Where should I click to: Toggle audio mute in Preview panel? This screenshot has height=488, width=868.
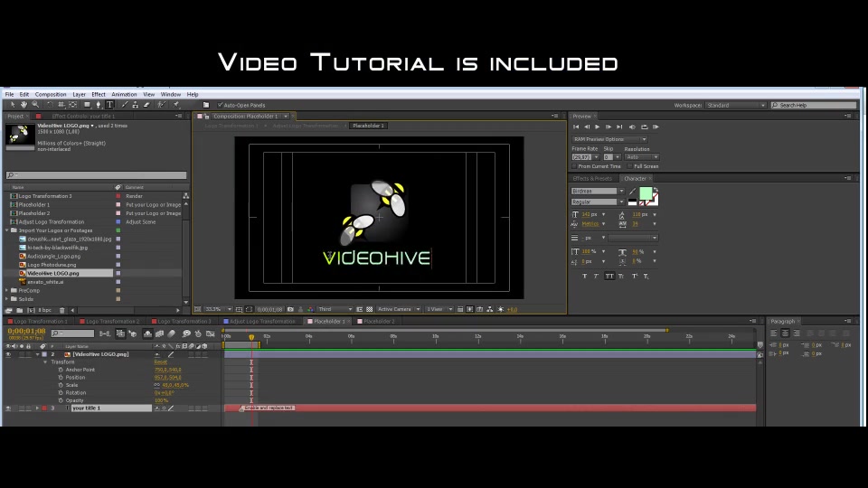click(x=632, y=127)
